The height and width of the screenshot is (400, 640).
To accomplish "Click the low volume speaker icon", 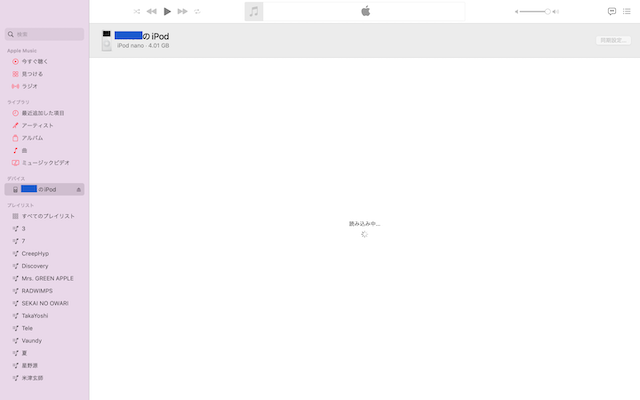I will click(x=516, y=11).
